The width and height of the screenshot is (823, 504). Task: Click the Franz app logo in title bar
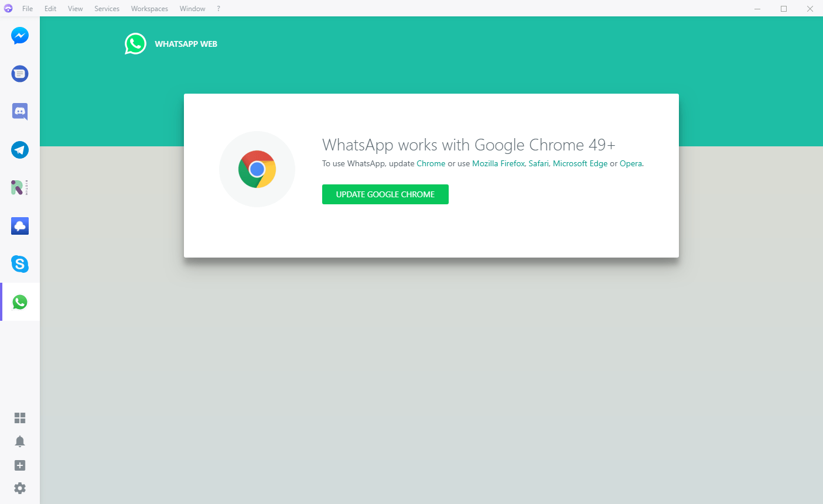(x=8, y=8)
